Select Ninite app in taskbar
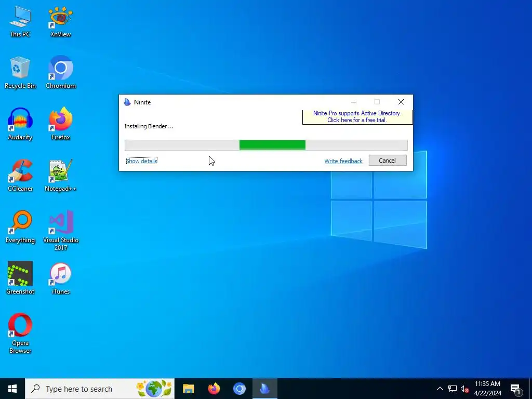532x399 pixels. (x=264, y=389)
